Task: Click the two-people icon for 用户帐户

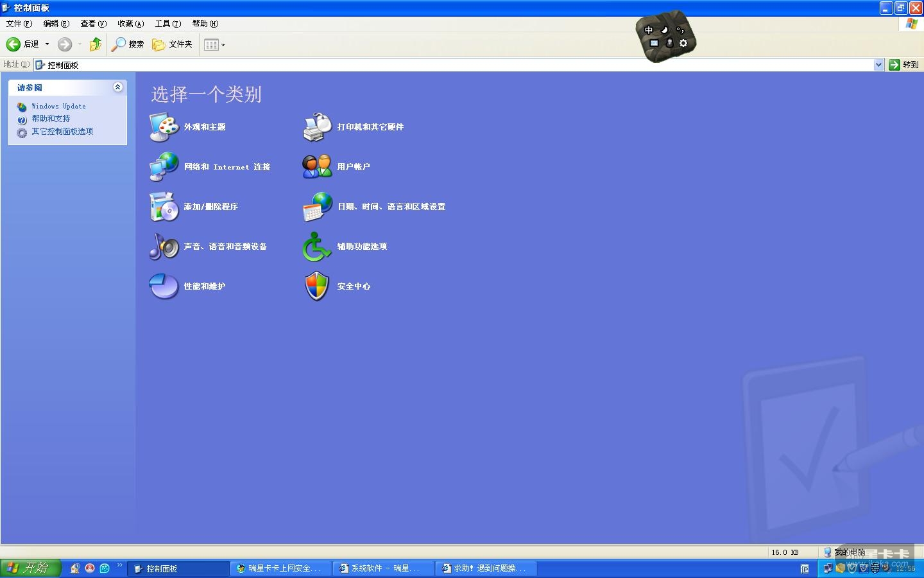Action: 317,167
